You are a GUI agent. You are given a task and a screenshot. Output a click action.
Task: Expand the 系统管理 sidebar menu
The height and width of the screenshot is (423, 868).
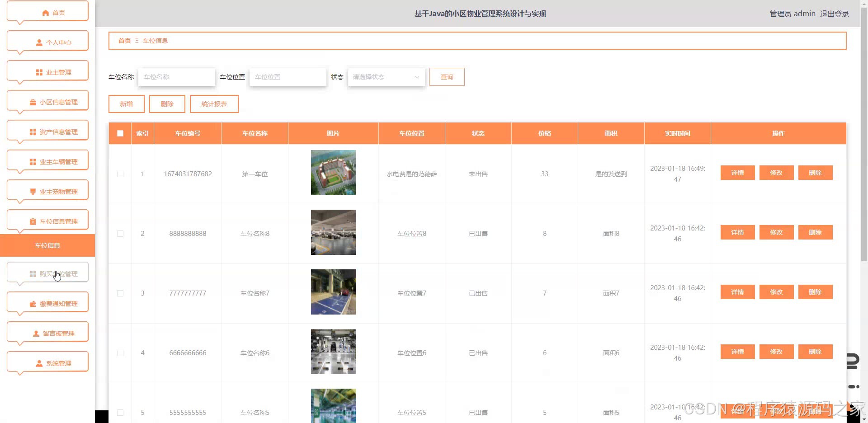coord(47,362)
